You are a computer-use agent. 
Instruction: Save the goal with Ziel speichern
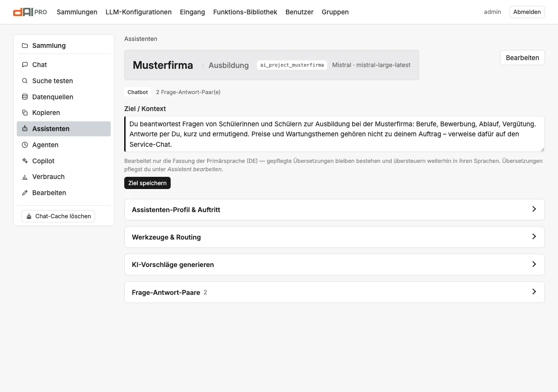click(x=147, y=183)
